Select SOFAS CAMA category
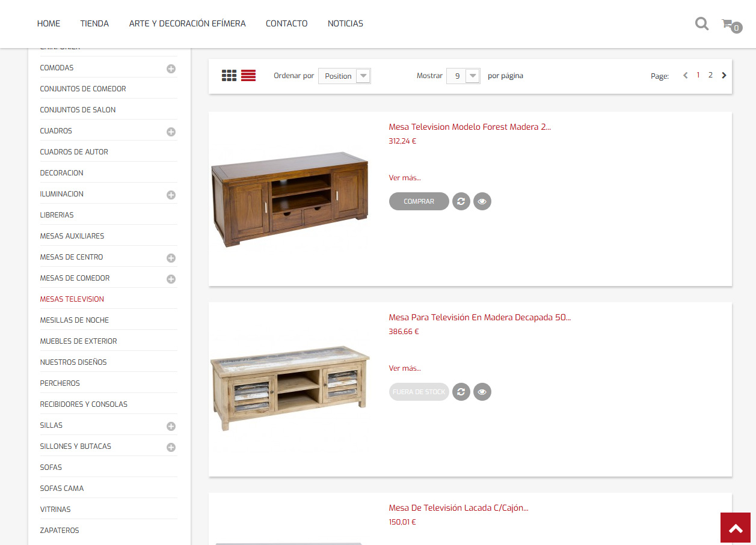 tap(62, 489)
